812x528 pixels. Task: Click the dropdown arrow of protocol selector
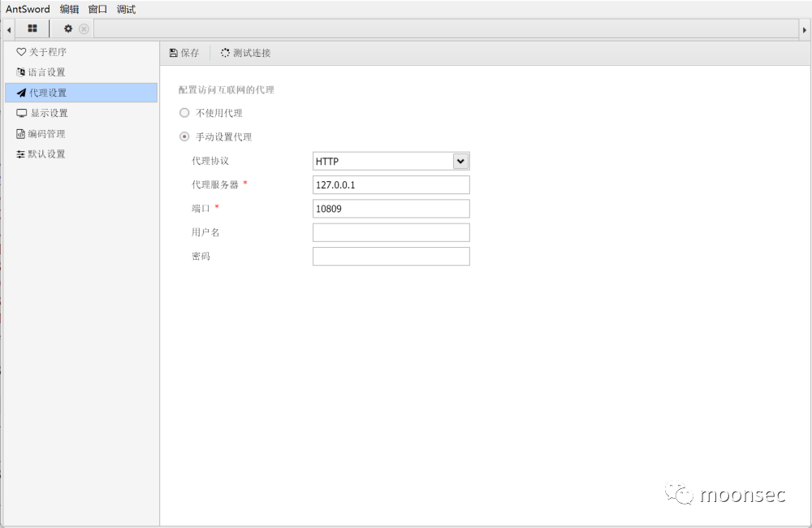[460, 161]
